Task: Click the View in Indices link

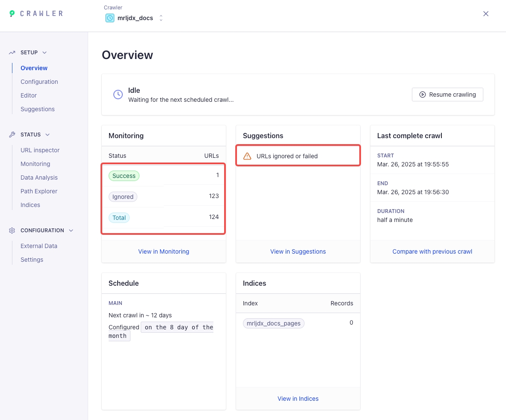Action: click(x=298, y=399)
